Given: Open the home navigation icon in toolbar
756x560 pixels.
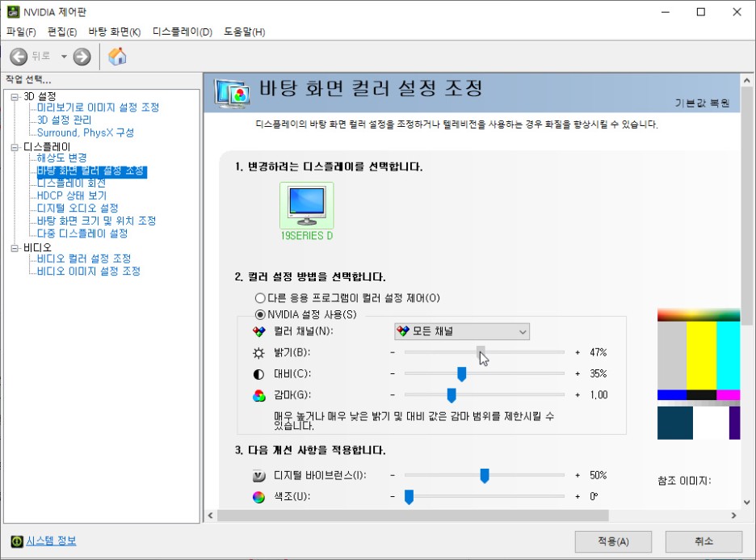Looking at the screenshot, I should (x=116, y=57).
